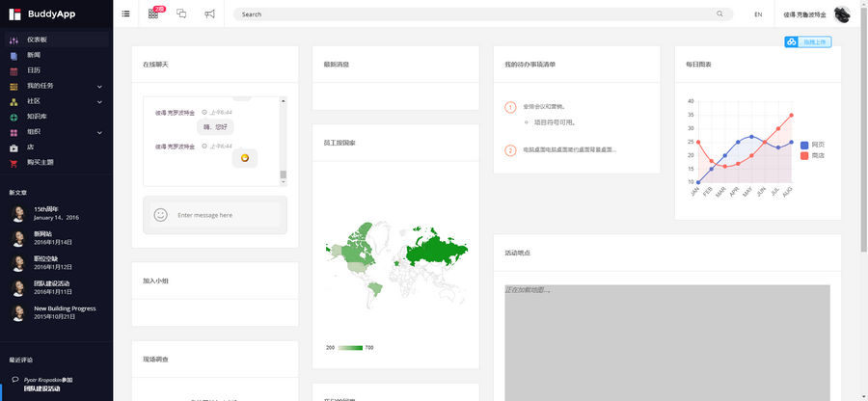The image size is (868, 401).
Task: Click the 我的任务 tasks icon
Action: pos(14,87)
